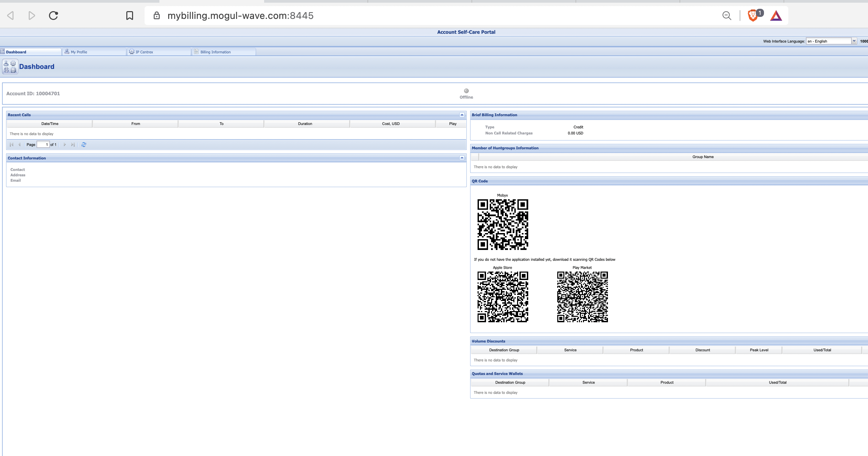This screenshot has width=868, height=456.
Task: Click the Peak Level column header
Action: (x=759, y=350)
